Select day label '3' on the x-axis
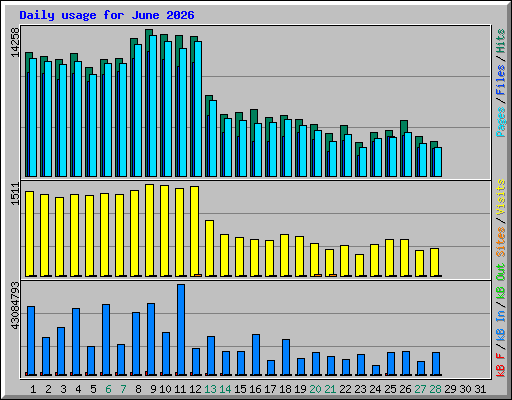 pos(63,389)
